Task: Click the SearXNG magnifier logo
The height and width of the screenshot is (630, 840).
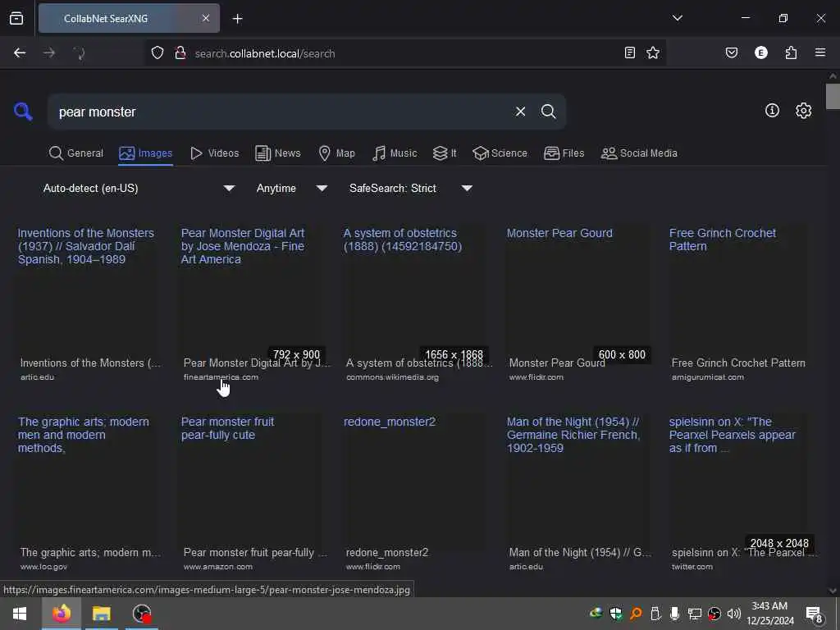Action: [23, 112]
